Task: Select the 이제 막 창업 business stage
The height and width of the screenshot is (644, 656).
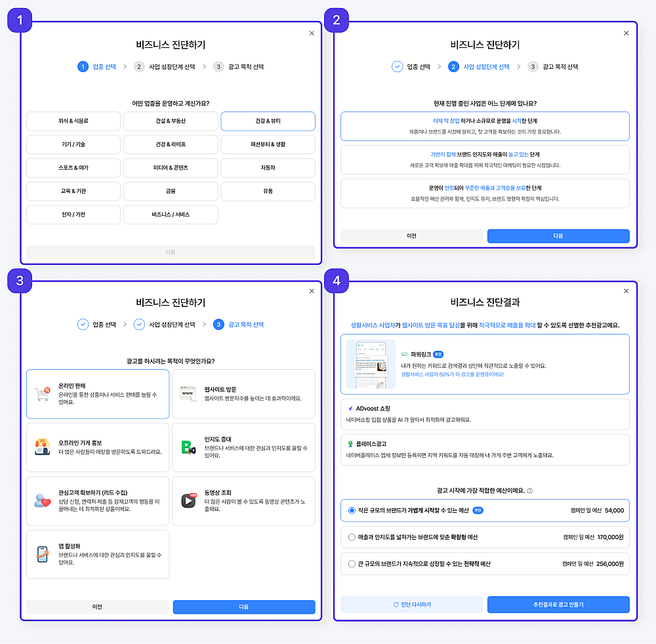Action: tap(485, 126)
